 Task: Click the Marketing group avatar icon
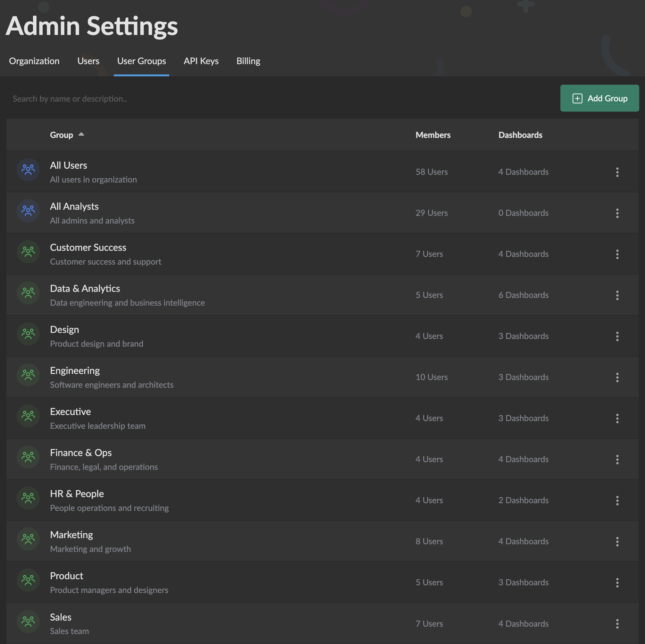click(28, 539)
